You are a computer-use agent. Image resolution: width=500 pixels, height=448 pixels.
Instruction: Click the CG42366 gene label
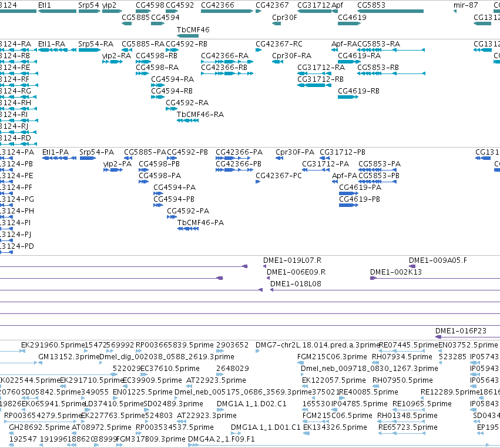pyautogui.click(x=217, y=5)
